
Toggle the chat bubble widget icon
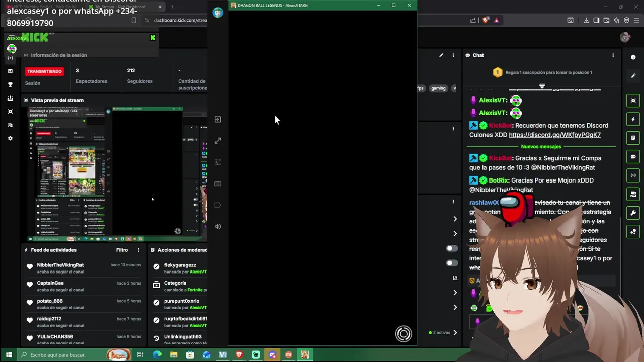(633, 157)
